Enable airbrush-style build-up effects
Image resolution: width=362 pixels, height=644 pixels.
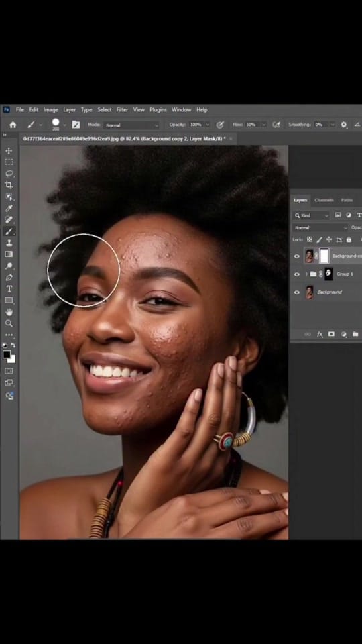[276, 125]
